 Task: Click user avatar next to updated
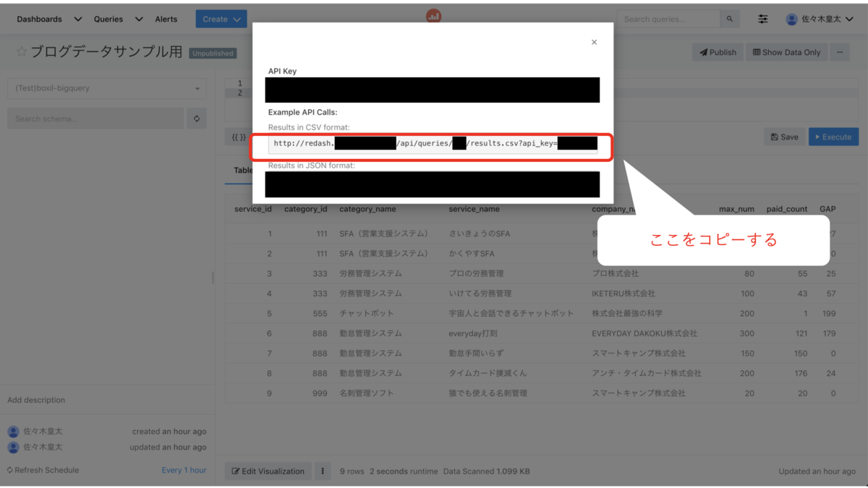click(13, 448)
